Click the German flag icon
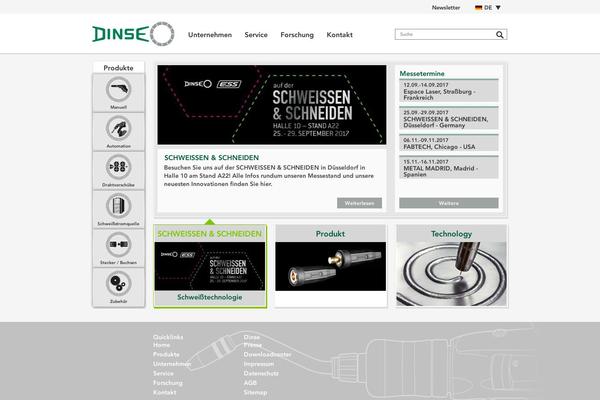This screenshot has width=600, height=400. coord(478,7)
